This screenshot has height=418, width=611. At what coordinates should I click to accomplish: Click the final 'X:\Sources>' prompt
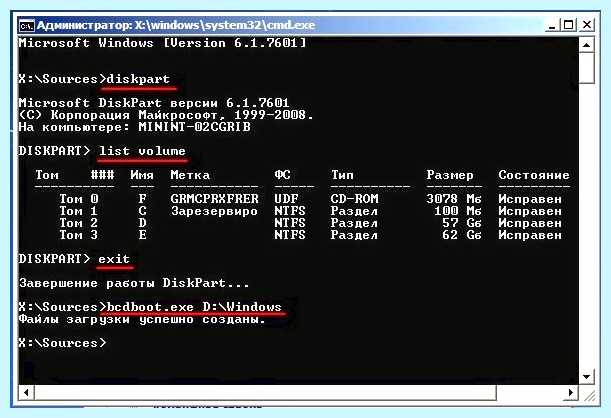pyautogui.click(x=62, y=343)
